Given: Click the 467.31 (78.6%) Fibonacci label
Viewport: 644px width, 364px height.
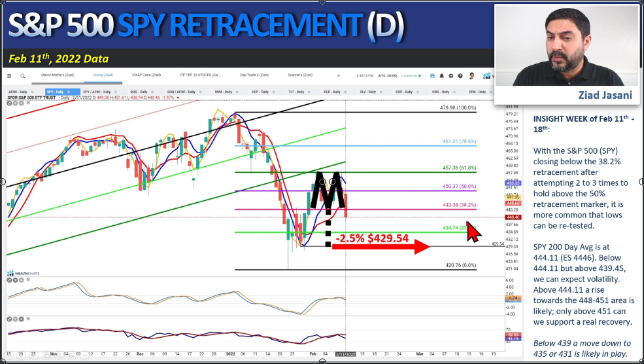Looking at the screenshot, I should click(459, 141).
